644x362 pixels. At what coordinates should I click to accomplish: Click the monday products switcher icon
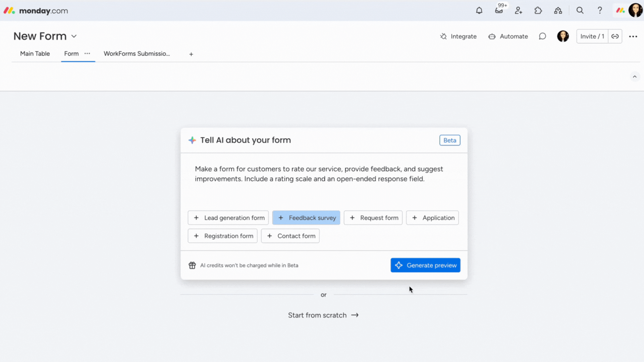620,10
